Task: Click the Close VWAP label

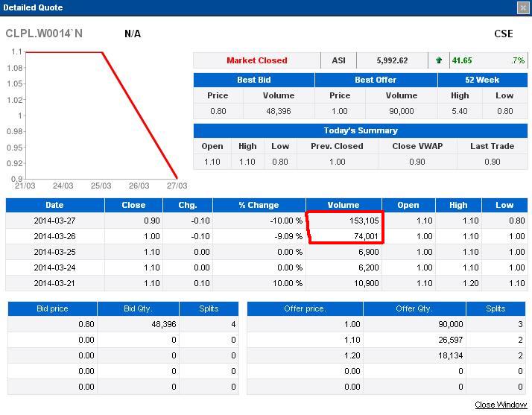Action: tap(417, 146)
